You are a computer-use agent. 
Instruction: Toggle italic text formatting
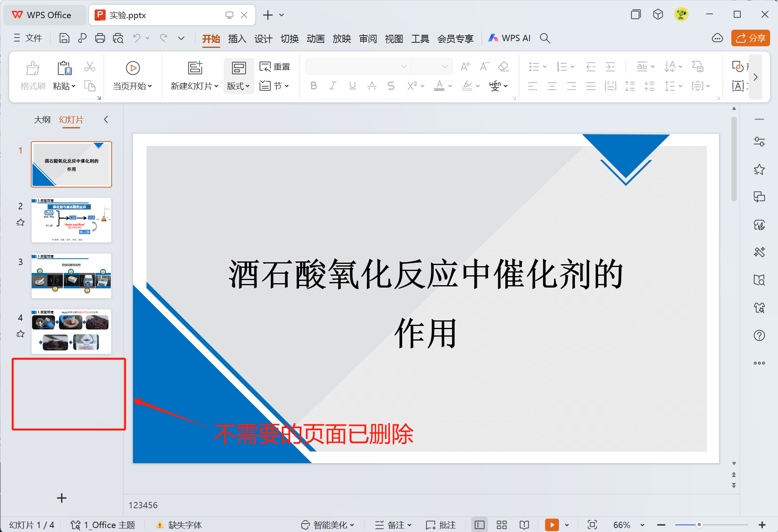333,86
